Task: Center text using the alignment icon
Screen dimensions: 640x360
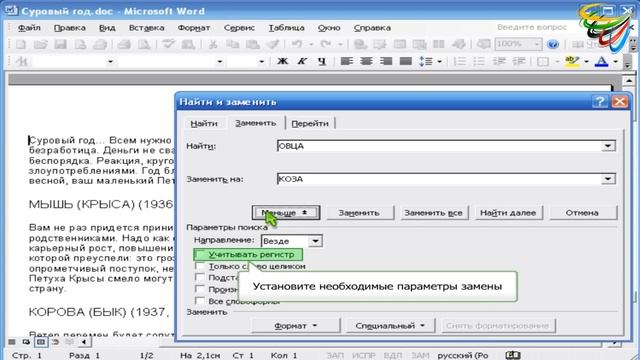Action: pos(366,61)
